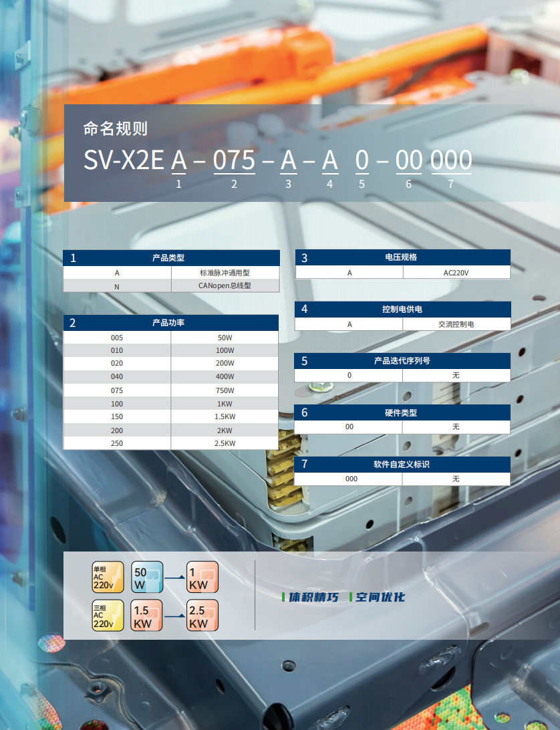Select the 50 W power badge

[x=148, y=578]
